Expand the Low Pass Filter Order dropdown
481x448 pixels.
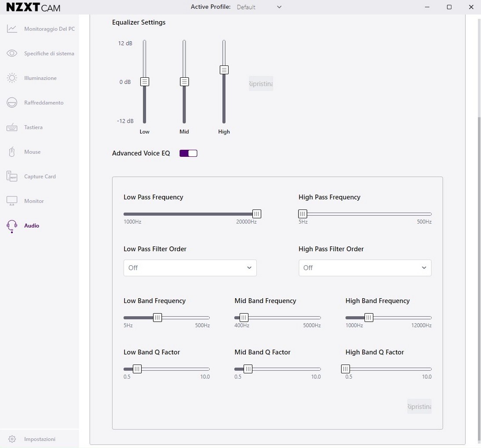click(x=190, y=268)
